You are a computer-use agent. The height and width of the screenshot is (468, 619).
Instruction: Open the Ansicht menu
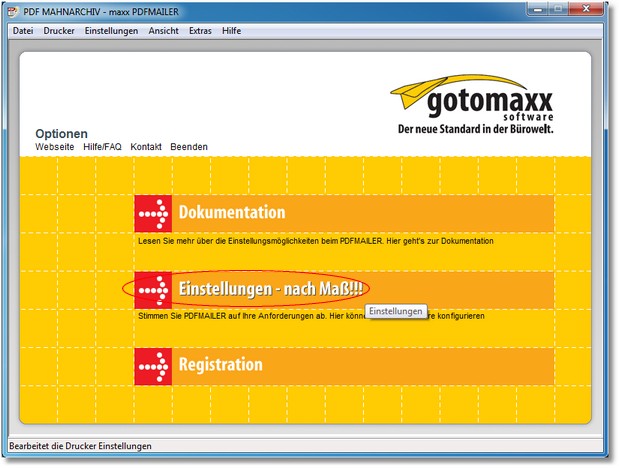164,31
